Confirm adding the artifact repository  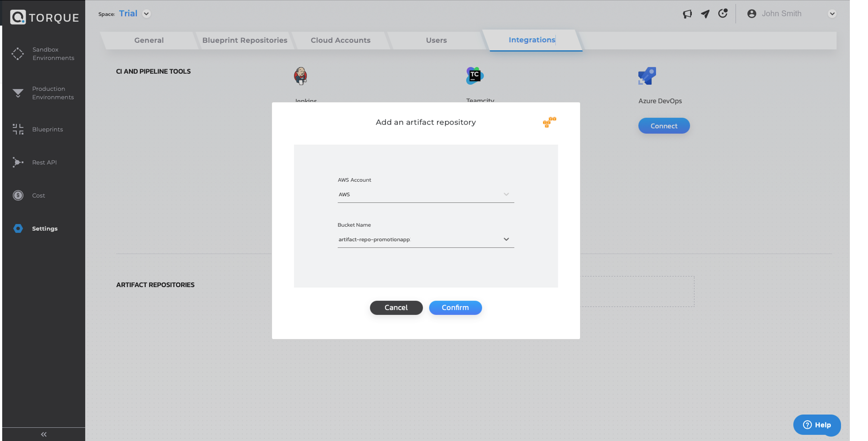[x=455, y=308]
